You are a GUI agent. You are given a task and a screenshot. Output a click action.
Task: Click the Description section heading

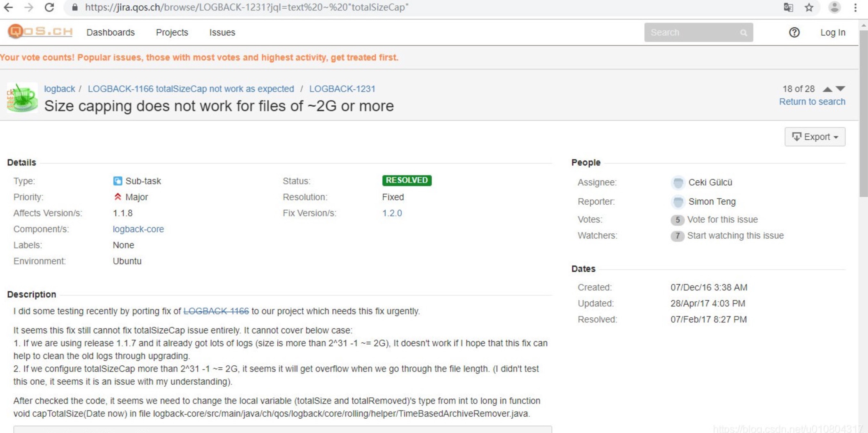coord(32,295)
